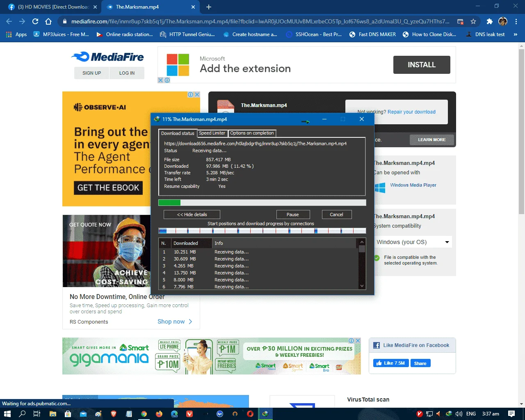525x420 pixels.
Task: Click the IDM title bar app icon
Action: [157, 119]
